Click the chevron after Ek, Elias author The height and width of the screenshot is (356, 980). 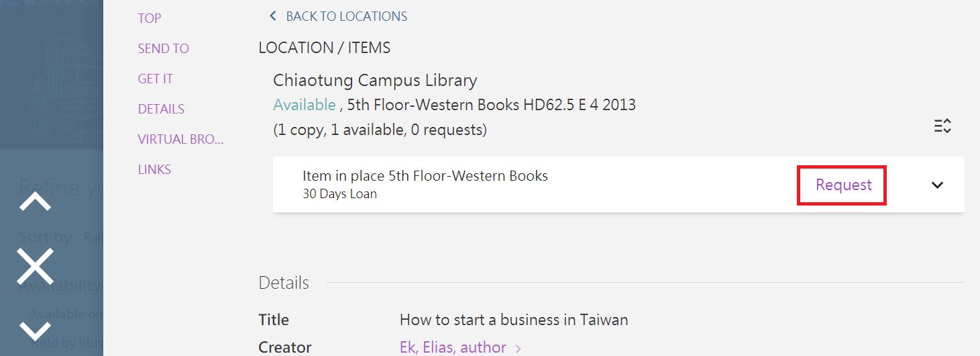click(519, 348)
